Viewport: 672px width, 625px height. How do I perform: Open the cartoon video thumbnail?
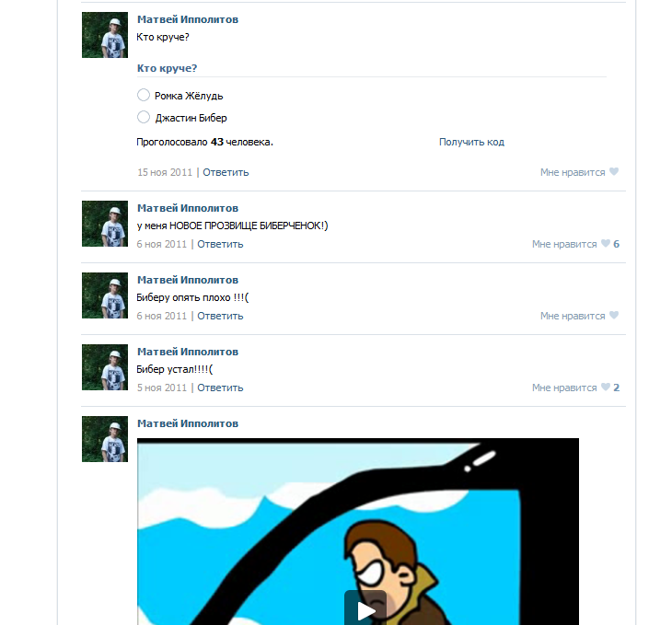click(x=358, y=531)
